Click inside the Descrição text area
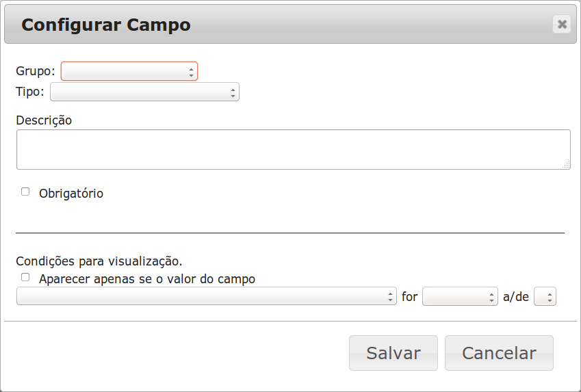 pos(293,149)
